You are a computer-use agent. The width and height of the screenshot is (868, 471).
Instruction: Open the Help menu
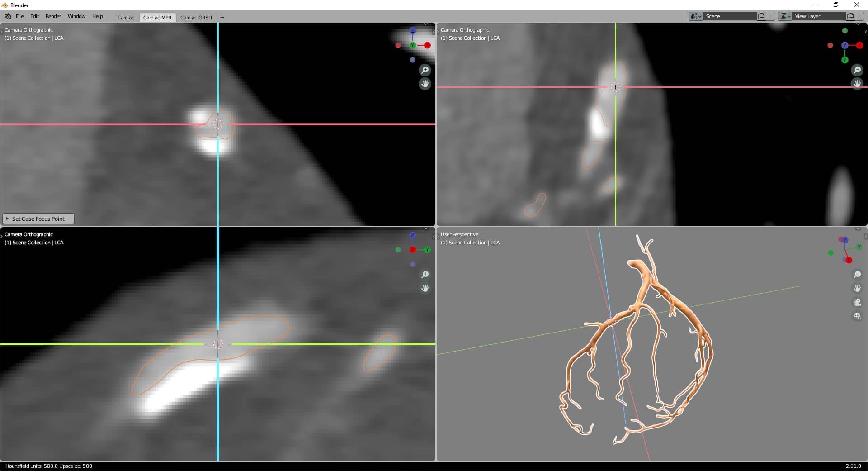pyautogui.click(x=98, y=16)
